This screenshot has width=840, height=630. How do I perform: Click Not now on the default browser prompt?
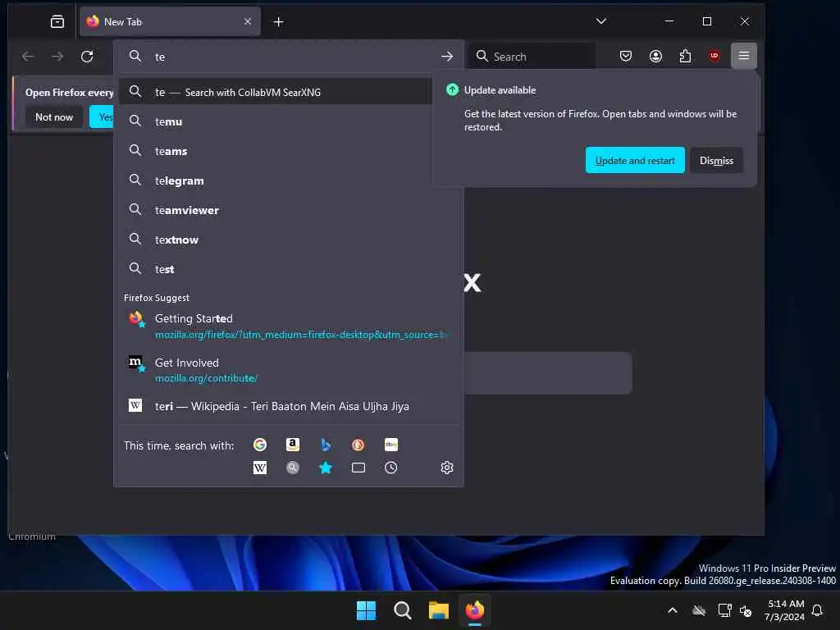[x=53, y=116]
